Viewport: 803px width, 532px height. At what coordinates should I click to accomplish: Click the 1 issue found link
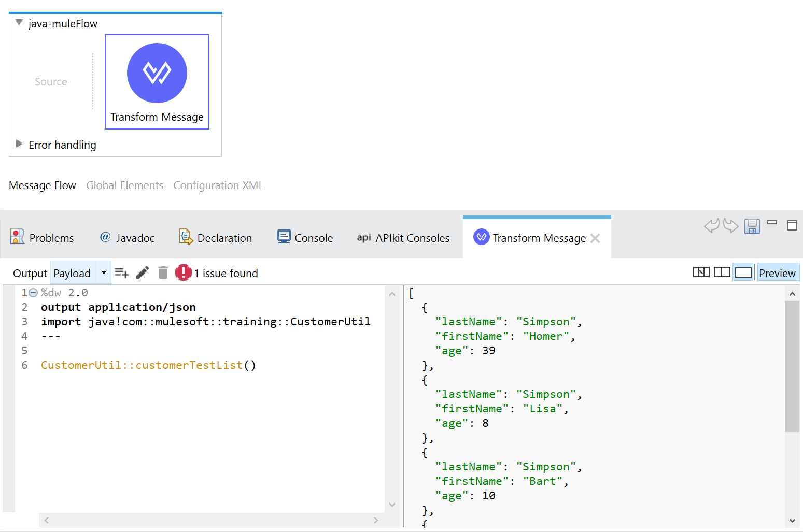(x=227, y=273)
